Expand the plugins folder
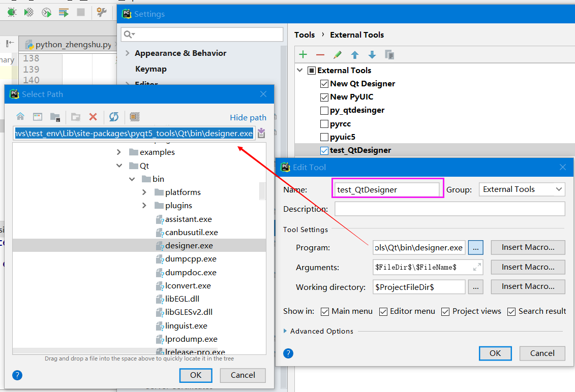This screenshot has width=575, height=392. click(144, 206)
